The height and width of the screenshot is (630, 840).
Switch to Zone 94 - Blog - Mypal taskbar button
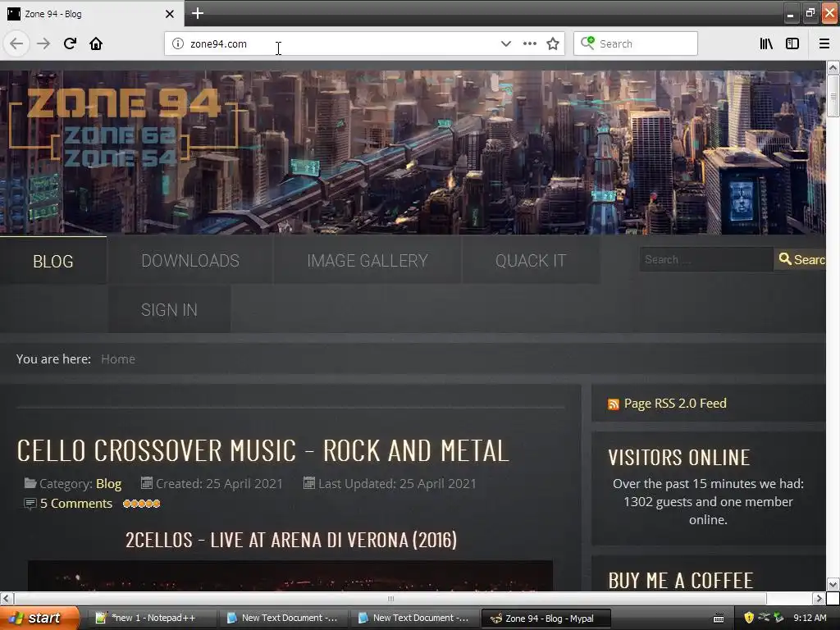(546, 619)
